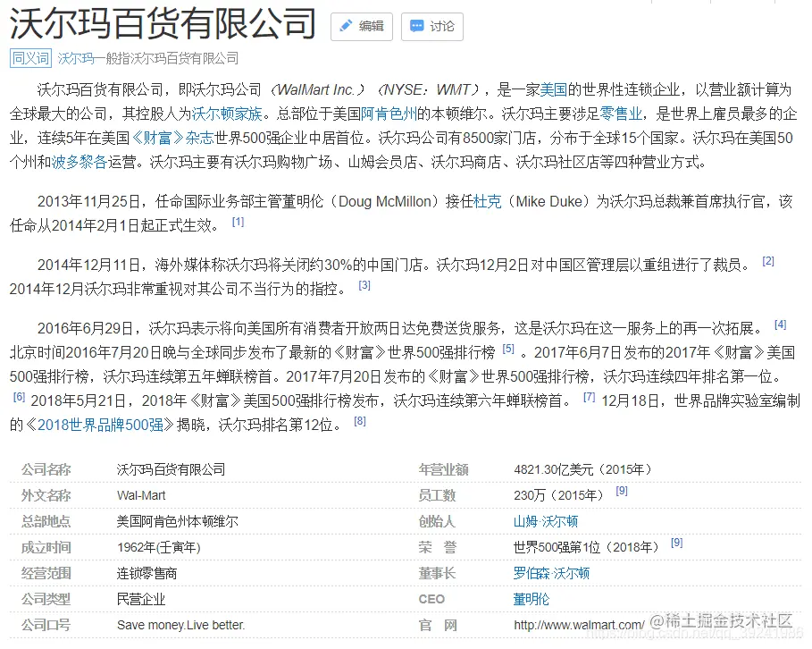Click reference footnote [1]
Screen dimensions: 812x649
tap(238, 222)
